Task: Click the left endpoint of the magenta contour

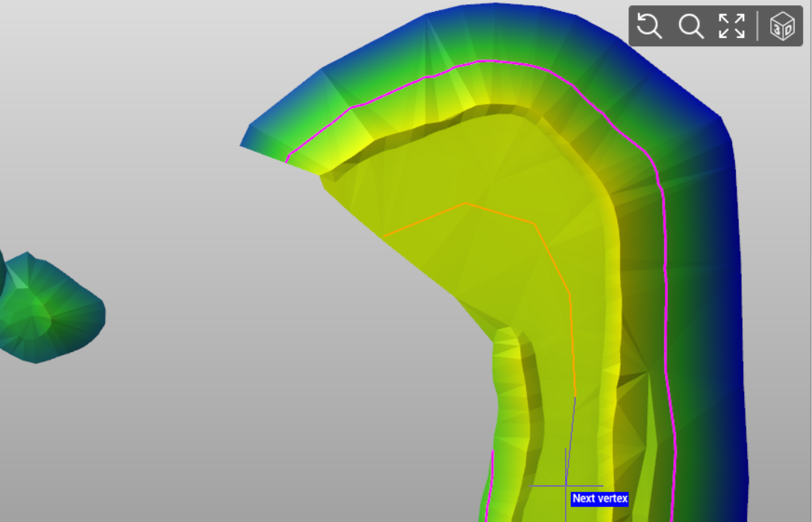Action: (287, 158)
